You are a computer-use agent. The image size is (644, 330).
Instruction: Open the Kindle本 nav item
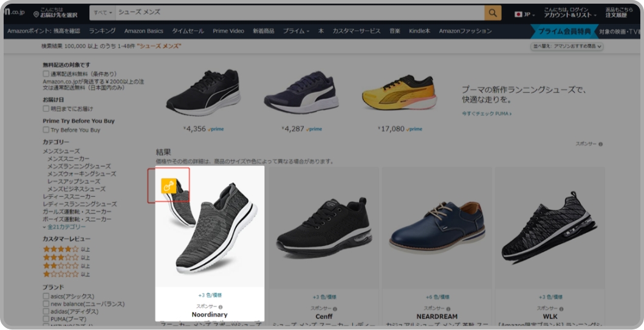click(419, 31)
